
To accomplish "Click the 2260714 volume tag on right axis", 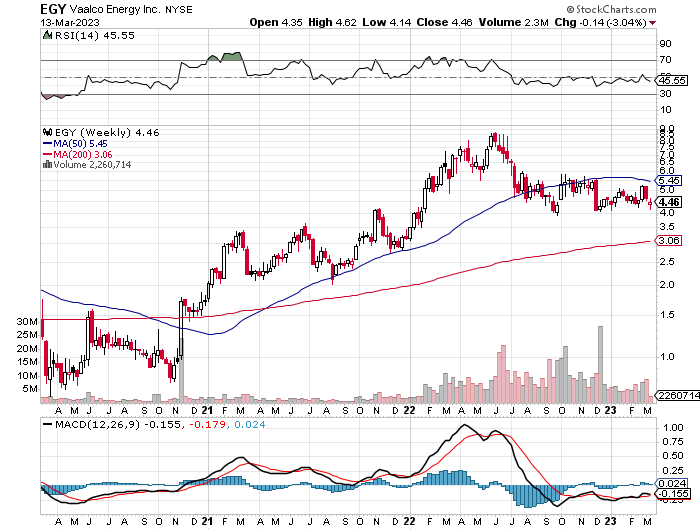I will tap(677, 396).
